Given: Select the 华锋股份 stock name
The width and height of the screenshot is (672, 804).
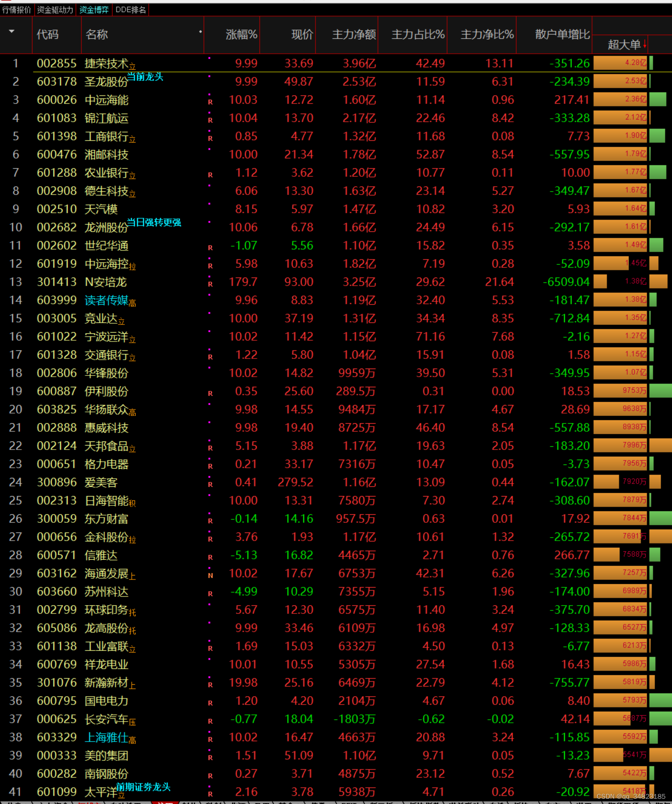Looking at the screenshot, I should point(106,373).
